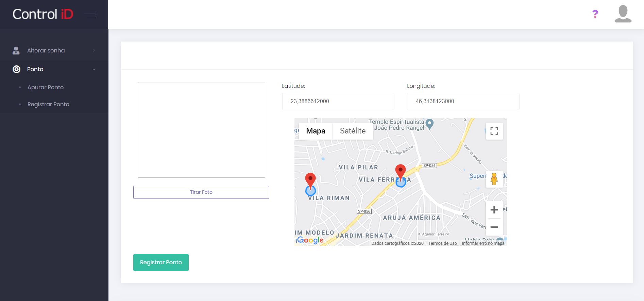Select the Ponto menu item

[x=54, y=69]
